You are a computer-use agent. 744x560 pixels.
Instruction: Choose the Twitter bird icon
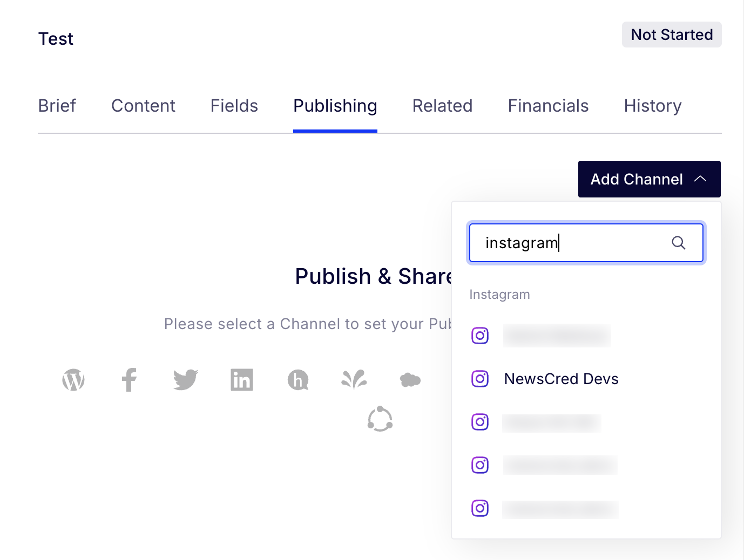(x=186, y=380)
